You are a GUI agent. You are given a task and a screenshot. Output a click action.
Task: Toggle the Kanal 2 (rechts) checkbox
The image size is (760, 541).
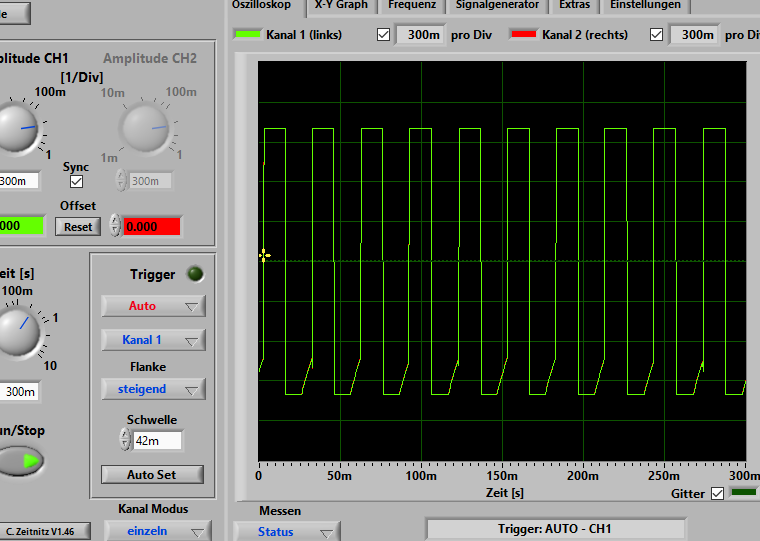[x=656, y=35]
